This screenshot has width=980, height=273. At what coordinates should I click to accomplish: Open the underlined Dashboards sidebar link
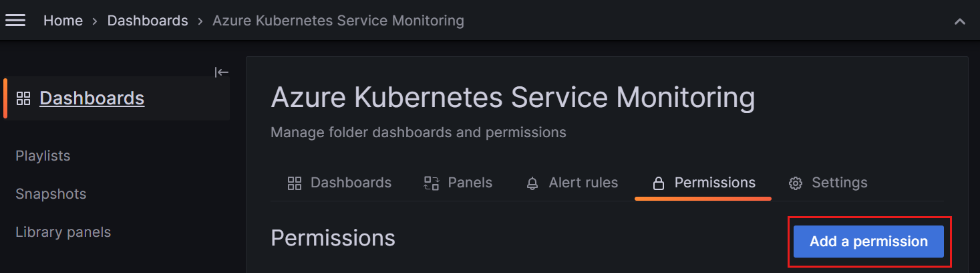click(92, 98)
